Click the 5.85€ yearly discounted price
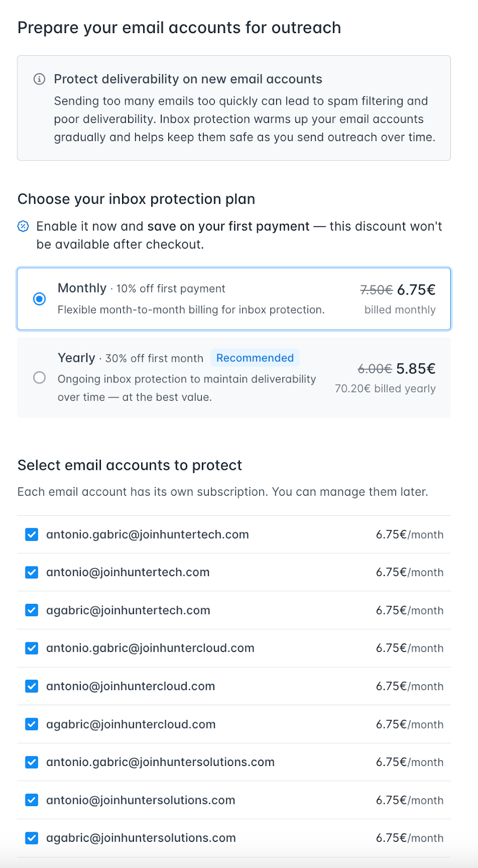 (416, 369)
